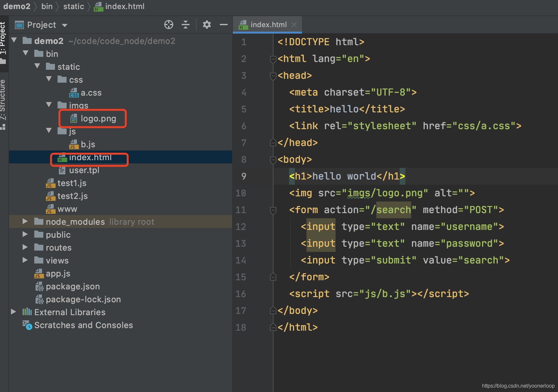The width and height of the screenshot is (558, 392).
Task: Click static in the breadcrumb path
Action: pos(74,6)
